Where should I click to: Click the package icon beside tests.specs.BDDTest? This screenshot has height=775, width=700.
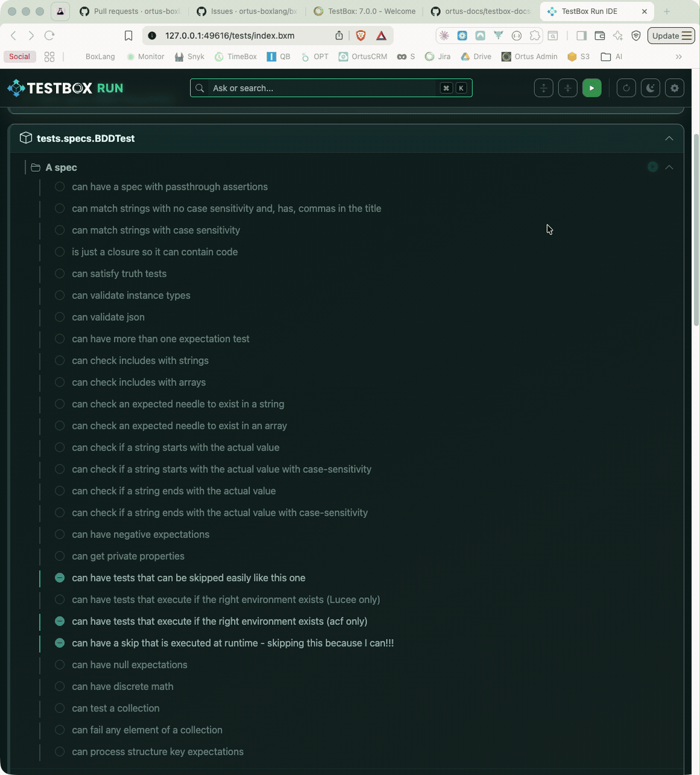(26, 137)
